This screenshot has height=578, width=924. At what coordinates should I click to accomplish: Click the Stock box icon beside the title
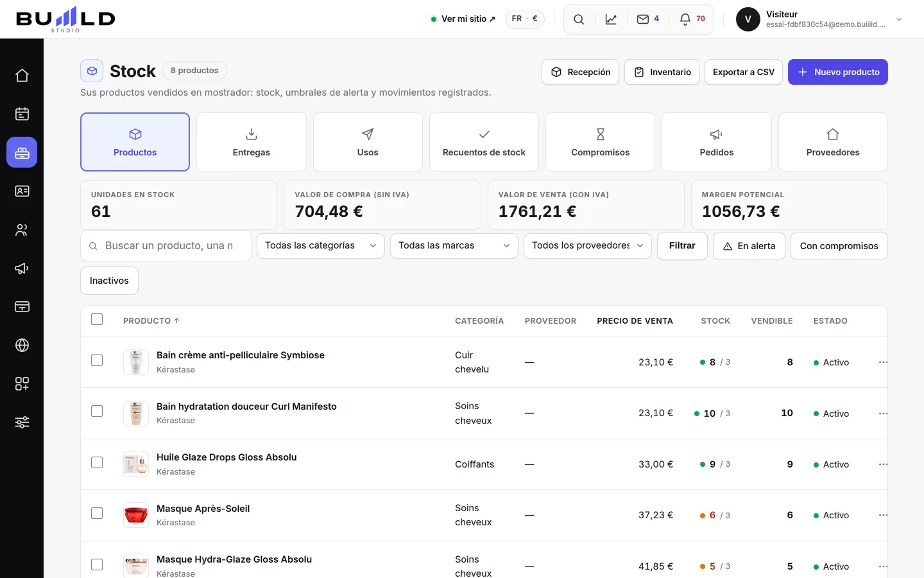pyautogui.click(x=92, y=71)
